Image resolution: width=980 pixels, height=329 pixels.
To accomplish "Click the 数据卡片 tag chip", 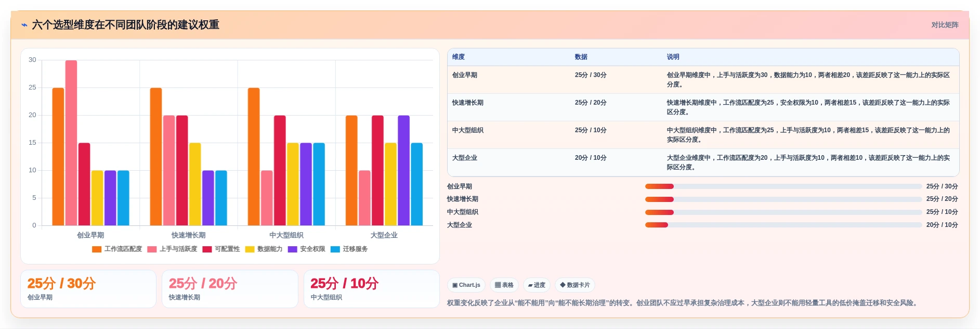I will 575,285.
